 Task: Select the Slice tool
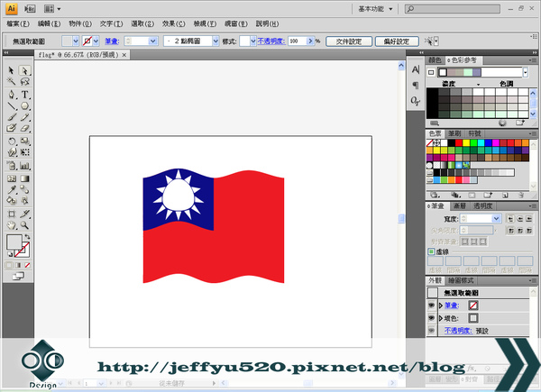(24, 214)
